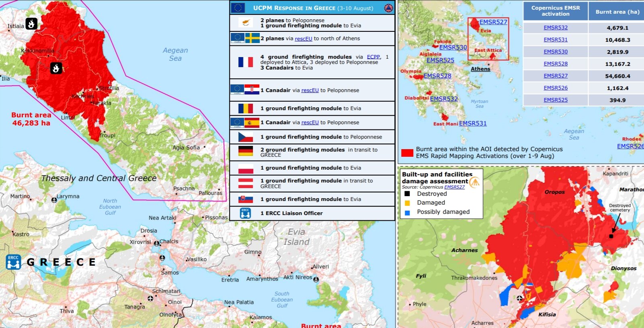
Task: Click the airport symbol west of Kifisia
Action: [x=519, y=298]
